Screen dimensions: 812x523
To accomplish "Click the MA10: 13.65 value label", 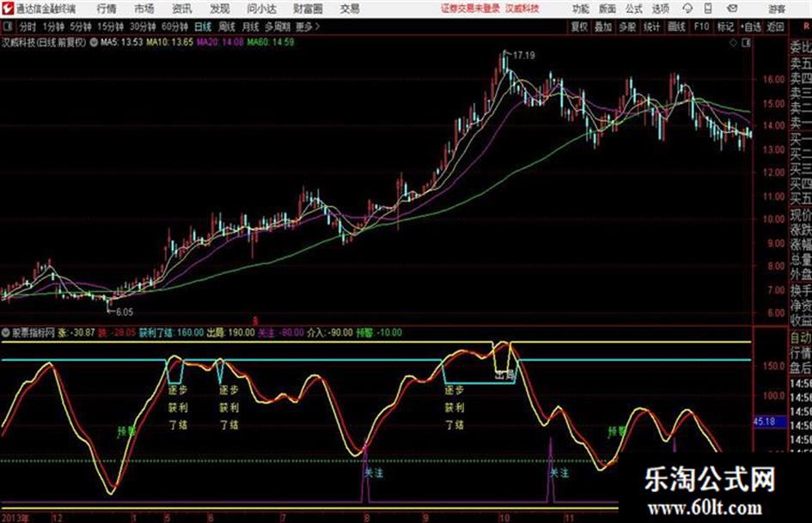I will pos(169,42).
